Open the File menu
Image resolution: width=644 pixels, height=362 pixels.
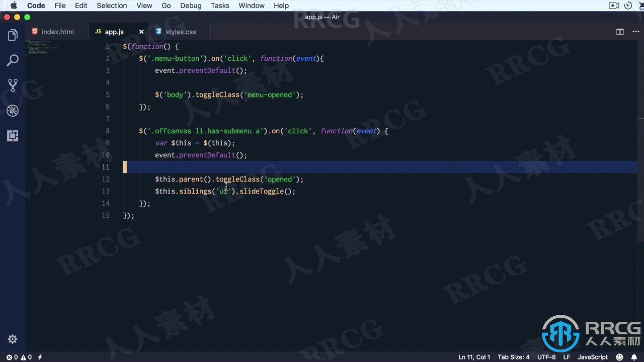tap(60, 6)
